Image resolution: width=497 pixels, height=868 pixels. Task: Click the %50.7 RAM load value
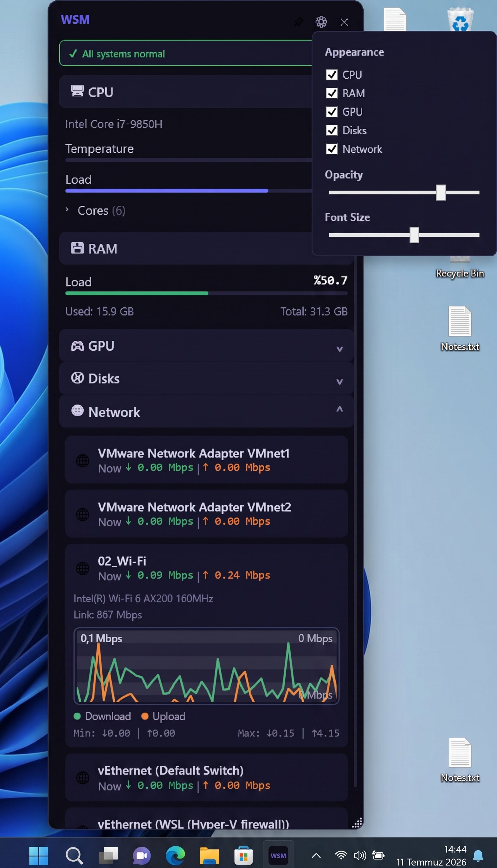click(x=330, y=280)
